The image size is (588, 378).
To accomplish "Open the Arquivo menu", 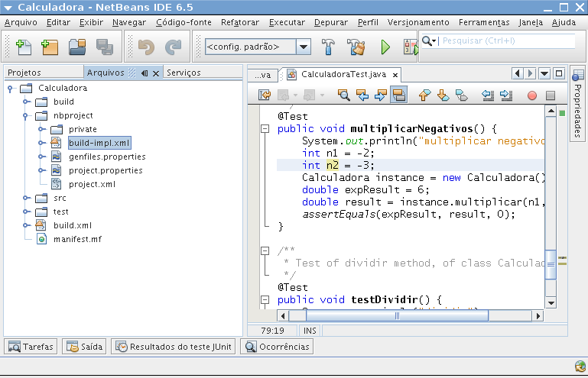I will click(x=21, y=22).
